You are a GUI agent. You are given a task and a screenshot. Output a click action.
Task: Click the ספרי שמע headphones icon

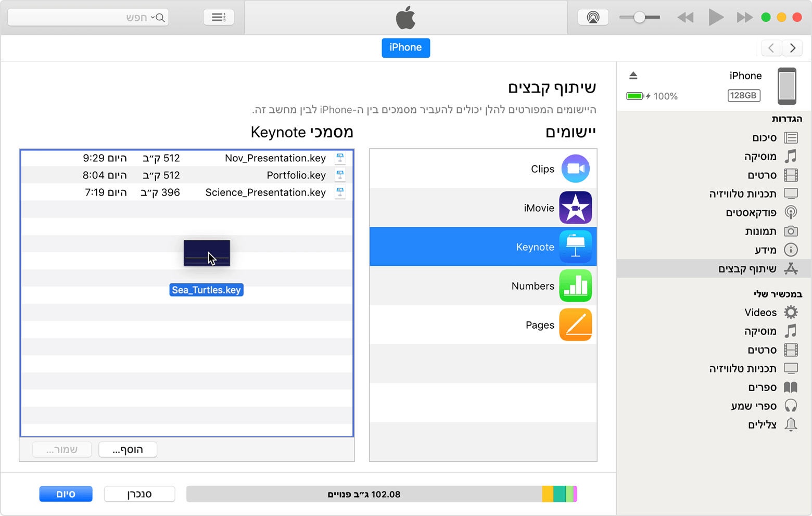(791, 406)
